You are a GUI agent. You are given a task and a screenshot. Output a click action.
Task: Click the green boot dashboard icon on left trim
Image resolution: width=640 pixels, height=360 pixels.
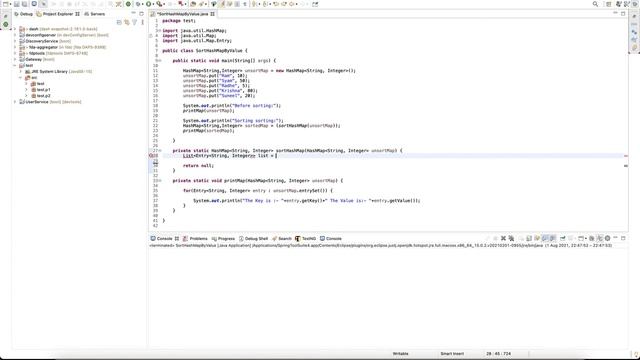pyautogui.click(x=6, y=24)
